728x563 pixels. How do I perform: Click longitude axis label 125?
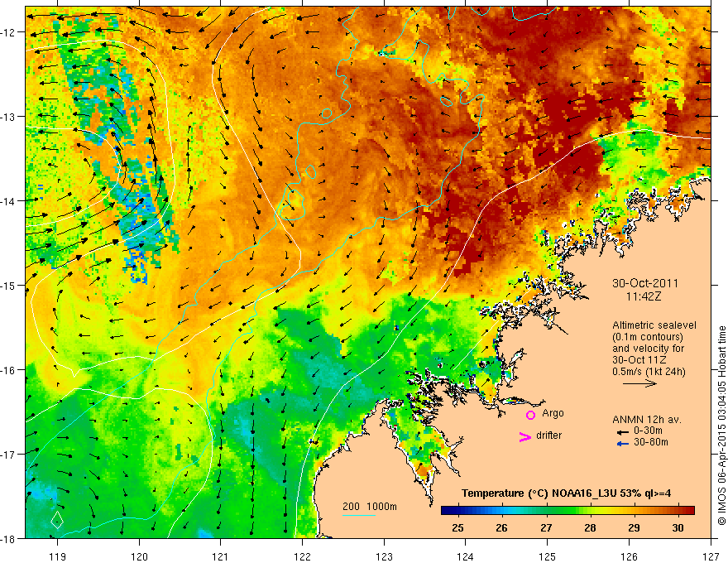click(x=548, y=556)
